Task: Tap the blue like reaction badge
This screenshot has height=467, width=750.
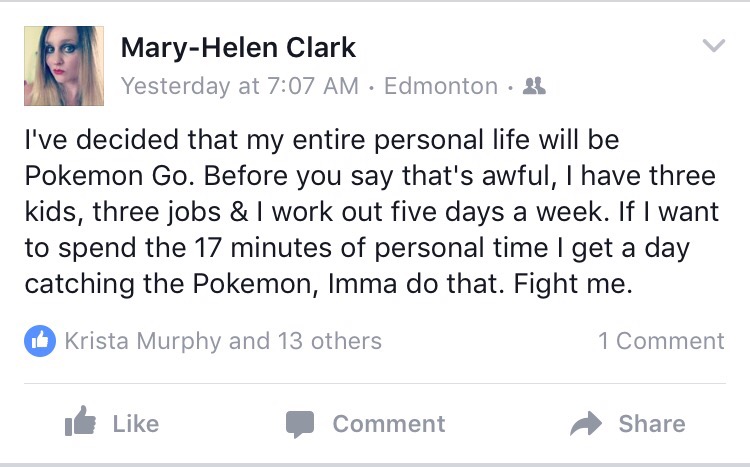Action: (x=40, y=341)
